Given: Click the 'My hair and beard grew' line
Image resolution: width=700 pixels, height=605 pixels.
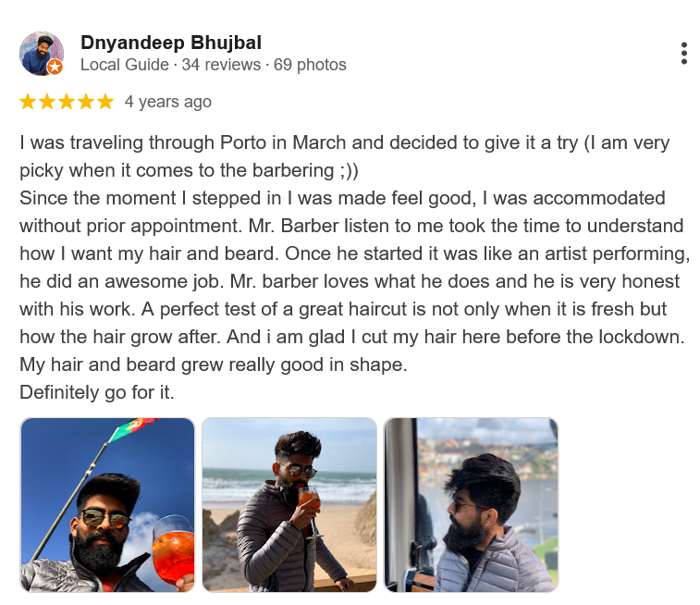Looking at the screenshot, I should (x=214, y=364).
